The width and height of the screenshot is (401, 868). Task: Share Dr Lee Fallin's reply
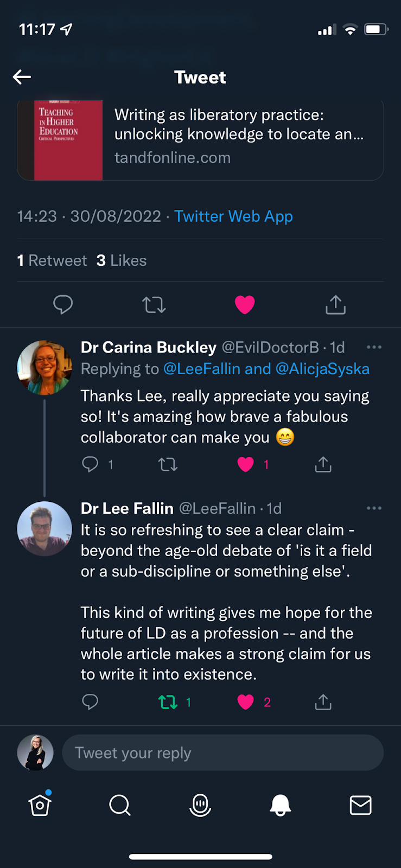pyautogui.click(x=323, y=703)
